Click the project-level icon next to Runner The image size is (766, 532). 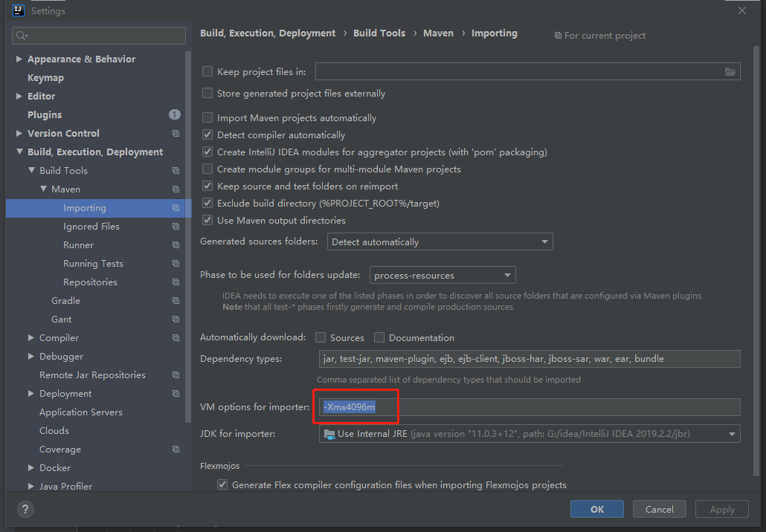pos(176,244)
